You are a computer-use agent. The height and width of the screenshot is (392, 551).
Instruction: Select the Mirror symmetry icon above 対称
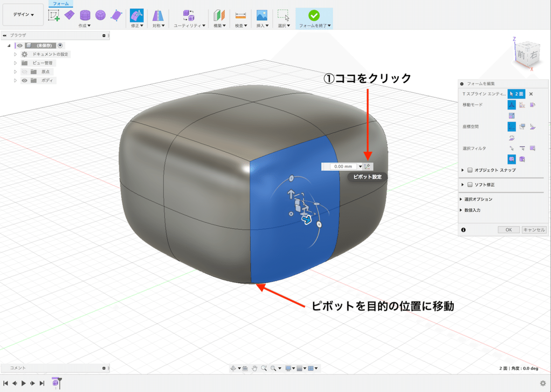click(157, 16)
